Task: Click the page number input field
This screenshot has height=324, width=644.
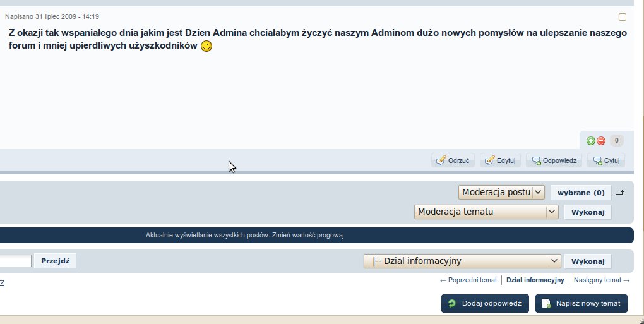Action: click(15, 261)
